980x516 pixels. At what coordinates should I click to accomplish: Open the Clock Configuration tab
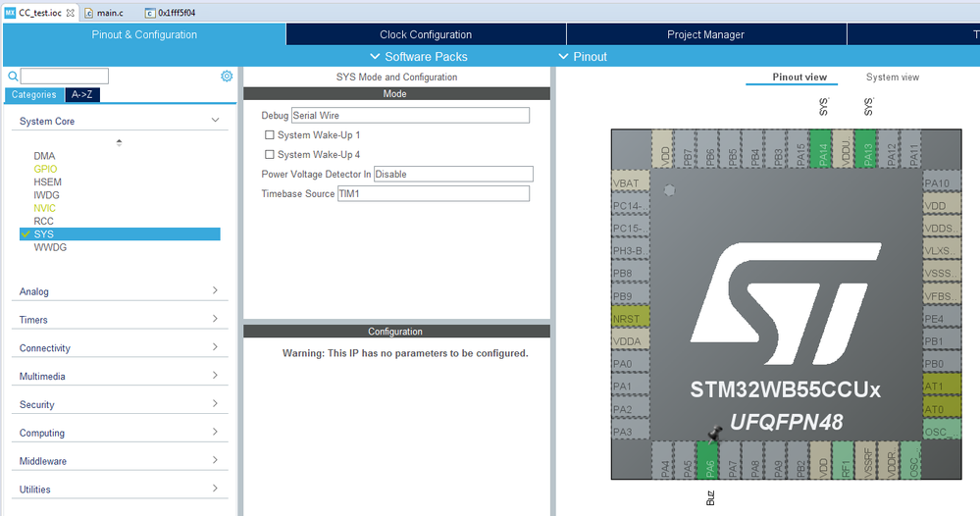(426, 34)
